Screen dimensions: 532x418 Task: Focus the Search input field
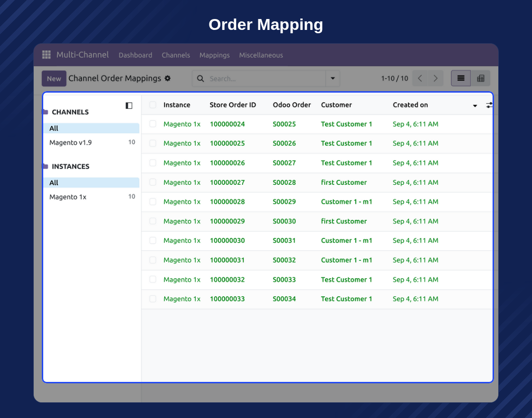[x=266, y=78]
